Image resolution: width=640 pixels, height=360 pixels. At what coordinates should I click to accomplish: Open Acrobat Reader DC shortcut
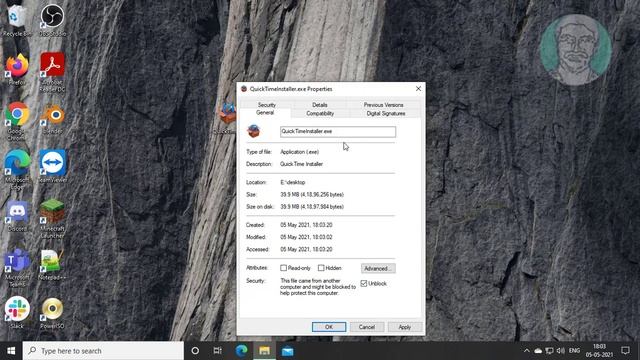(53, 71)
